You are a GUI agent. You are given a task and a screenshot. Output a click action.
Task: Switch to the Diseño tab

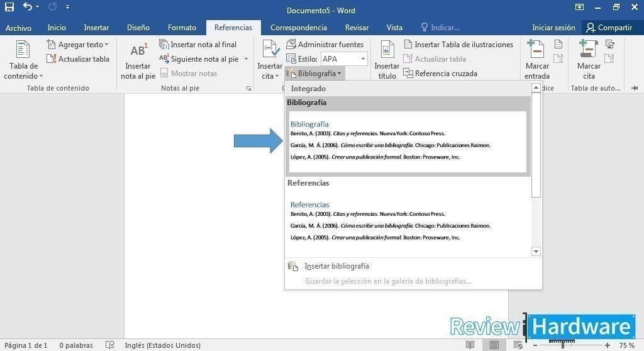[138, 28]
